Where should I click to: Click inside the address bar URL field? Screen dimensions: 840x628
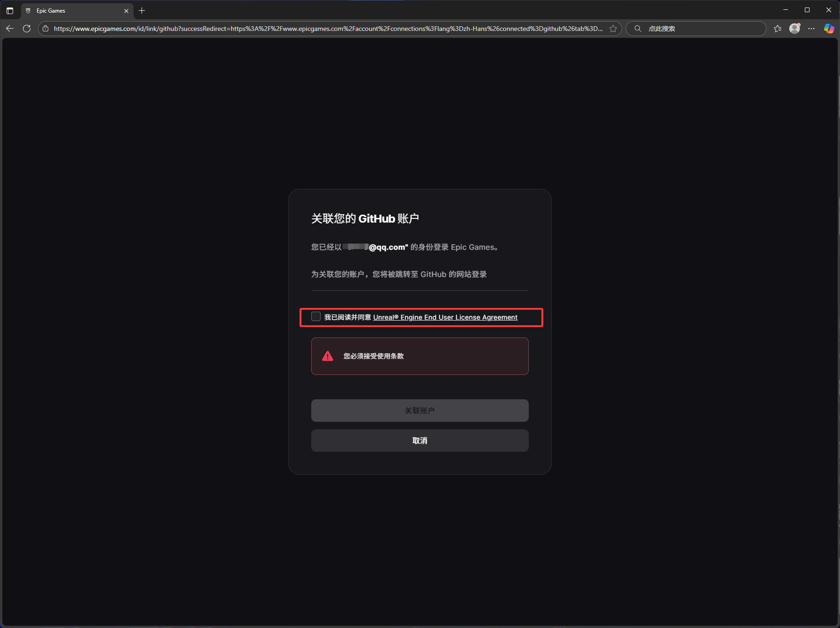point(328,29)
